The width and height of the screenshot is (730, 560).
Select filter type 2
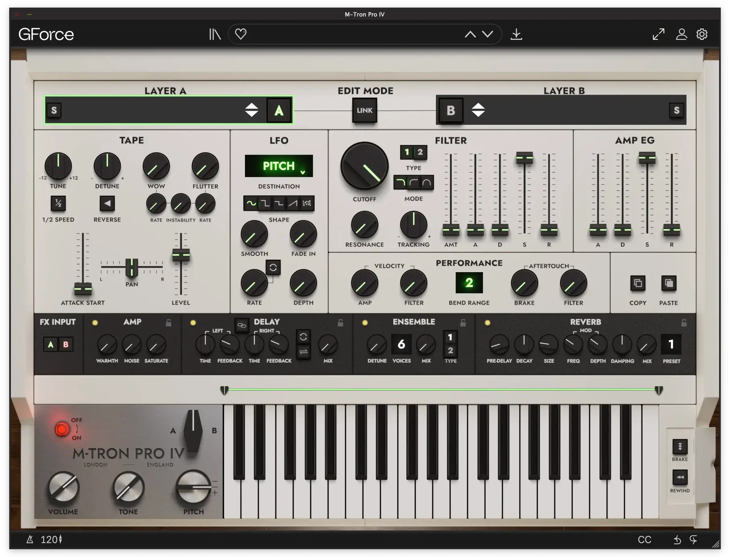point(420,152)
